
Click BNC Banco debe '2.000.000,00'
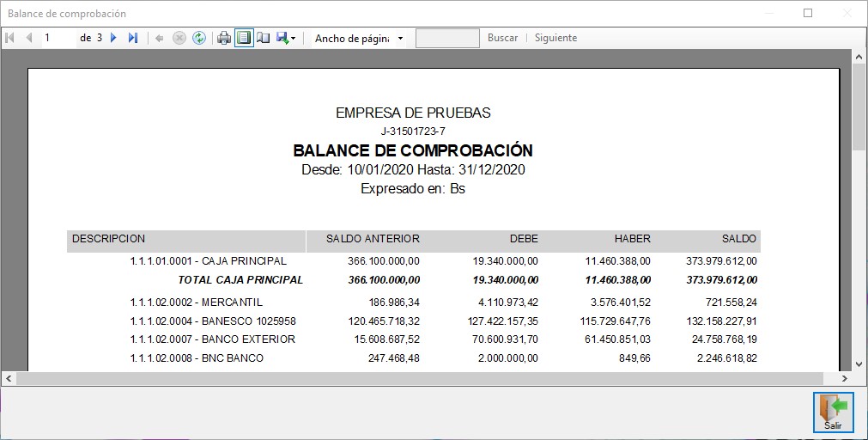coord(508,358)
